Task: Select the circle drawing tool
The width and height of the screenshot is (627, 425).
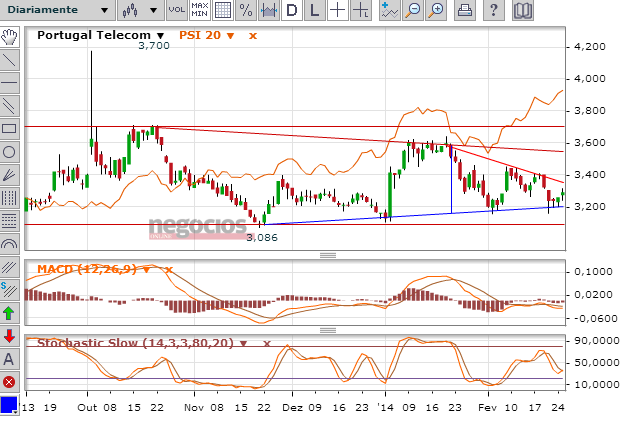Action: (9, 152)
